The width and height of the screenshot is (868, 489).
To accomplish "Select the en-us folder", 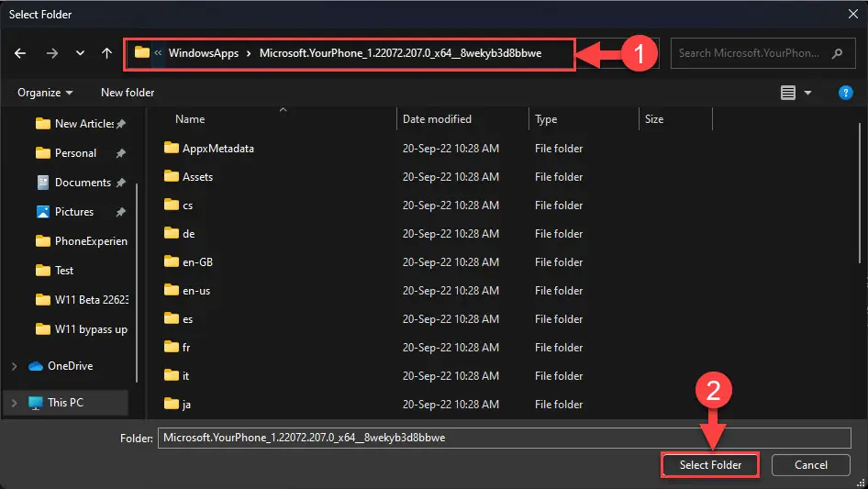I will click(196, 291).
